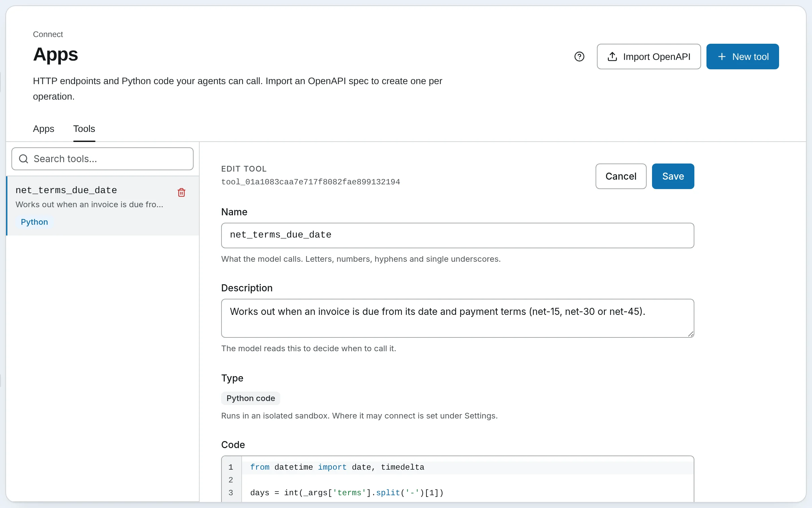Click into the Name input field

(457, 235)
